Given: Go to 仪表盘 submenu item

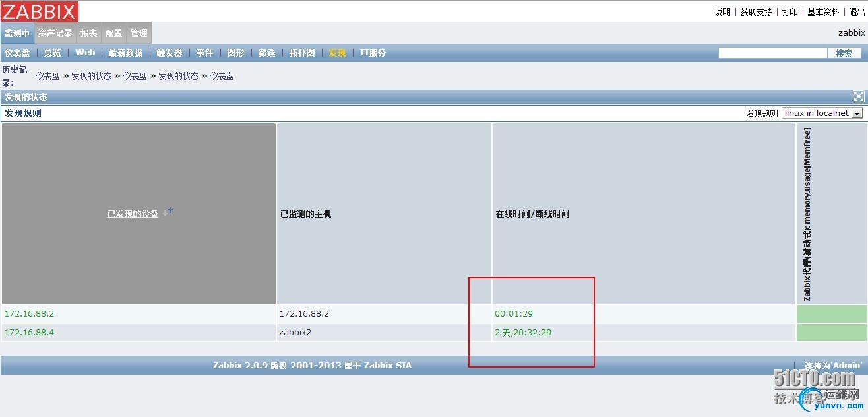Looking at the screenshot, I should point(17,53).
